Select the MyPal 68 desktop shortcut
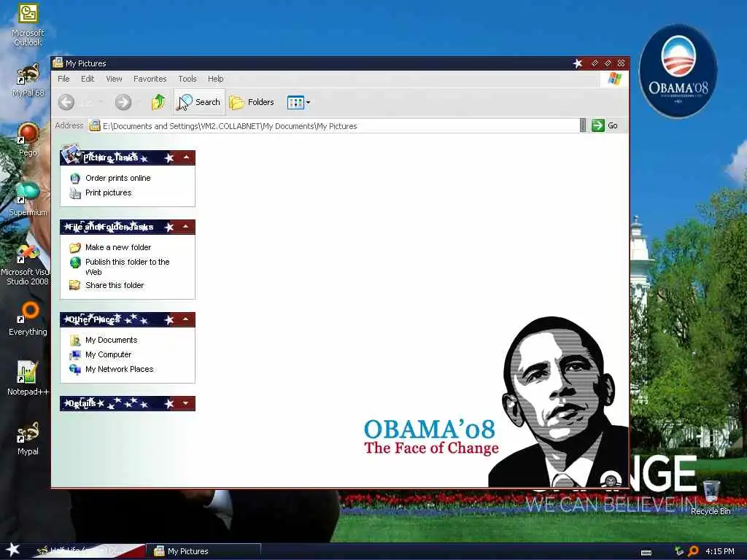The image size is (747, 560). click(x=28, y=80)
